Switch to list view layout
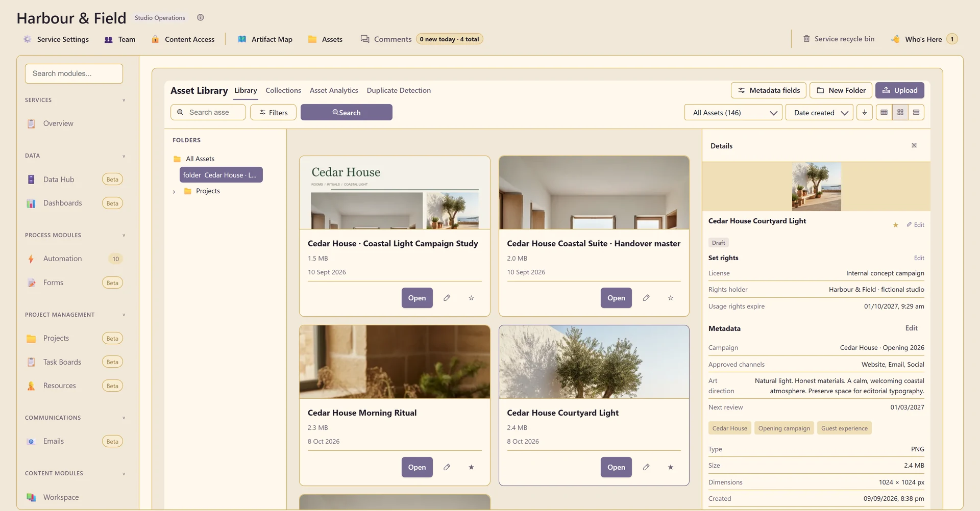Screen dimensions: 980x511 (916, 112)
